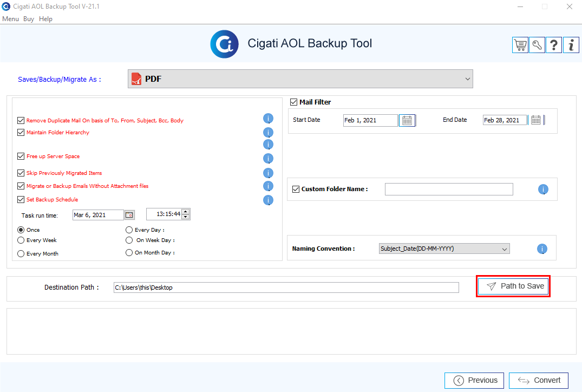Click the Naming Convention label text
Viewport: 582px width, 392px height.
(x=323, y=249)
